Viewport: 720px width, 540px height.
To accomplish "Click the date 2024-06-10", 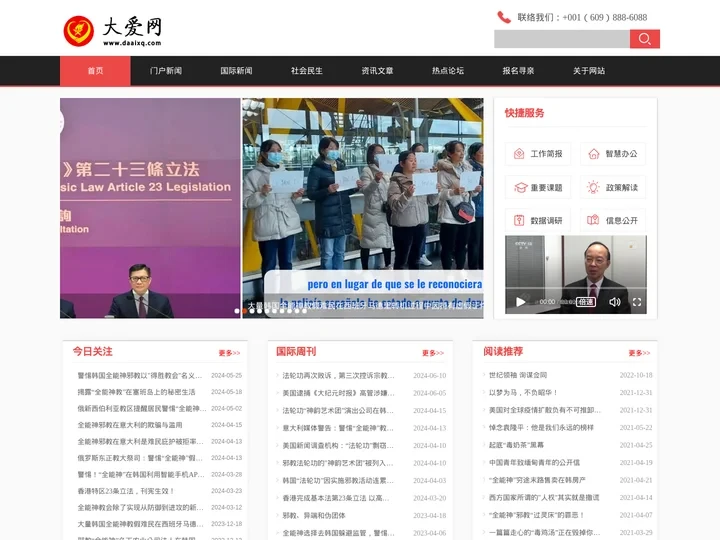I will pyautogui.click(x=430, y=376).
